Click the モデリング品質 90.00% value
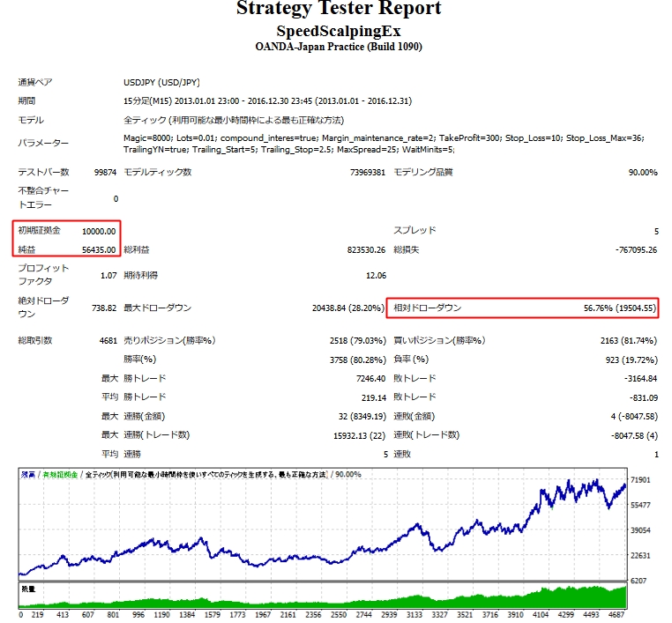Image resolution: width=672 pixels, height=623 pixels. tap(642, 173)
